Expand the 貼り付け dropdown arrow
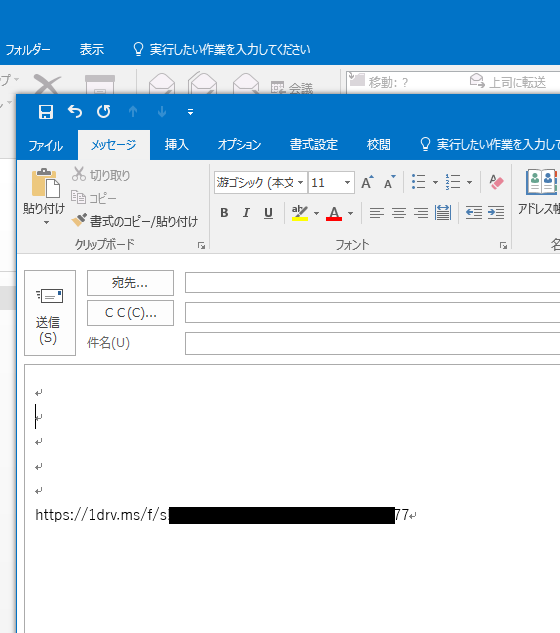 [x=46, y=222]
